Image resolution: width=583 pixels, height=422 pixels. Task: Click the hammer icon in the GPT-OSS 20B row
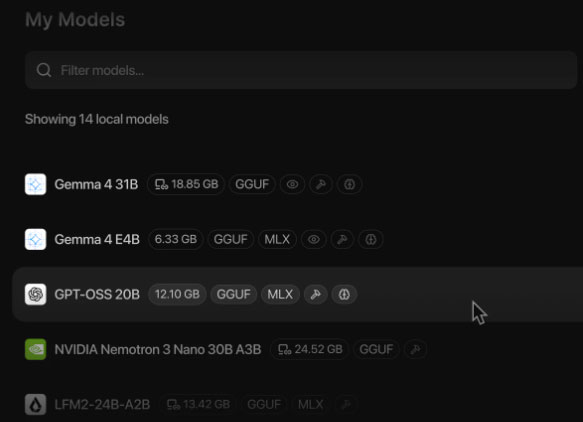pos(316,294)
